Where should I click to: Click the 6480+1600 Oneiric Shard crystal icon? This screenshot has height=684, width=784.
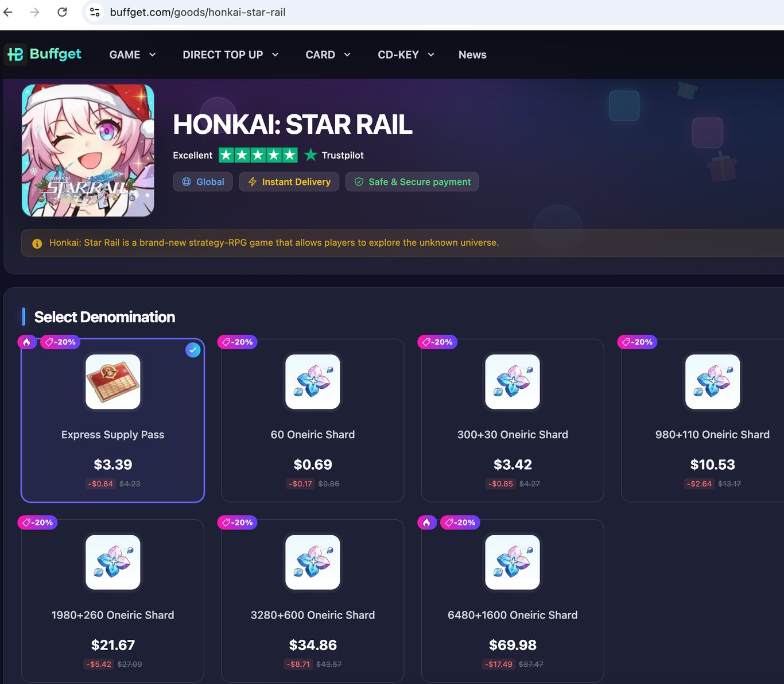513,562
